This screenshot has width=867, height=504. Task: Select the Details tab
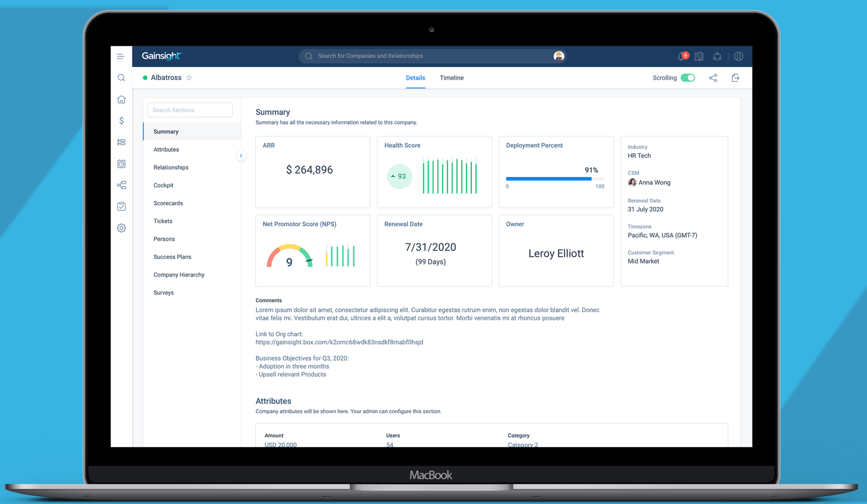415,78
